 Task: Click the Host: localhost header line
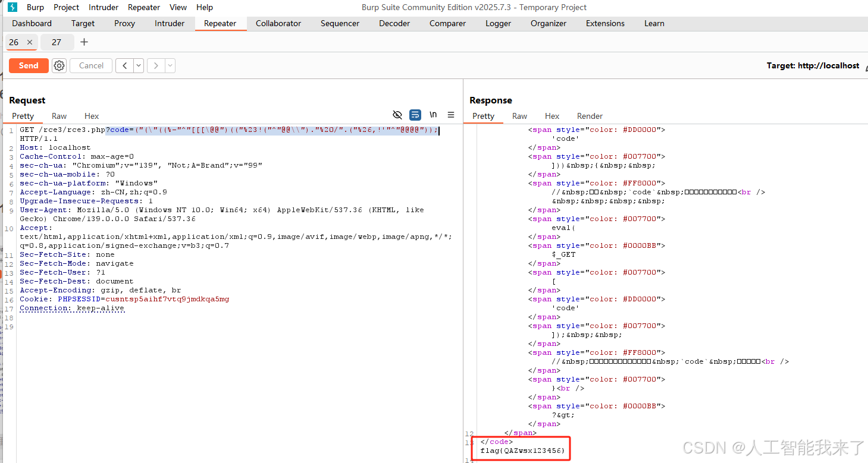click(x=55, y=147)
